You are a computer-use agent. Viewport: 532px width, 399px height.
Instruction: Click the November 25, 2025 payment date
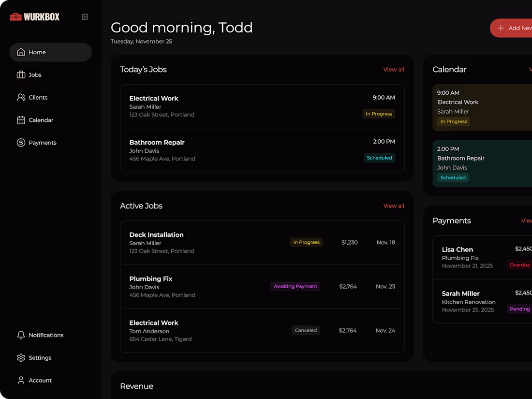pos(468,310)
